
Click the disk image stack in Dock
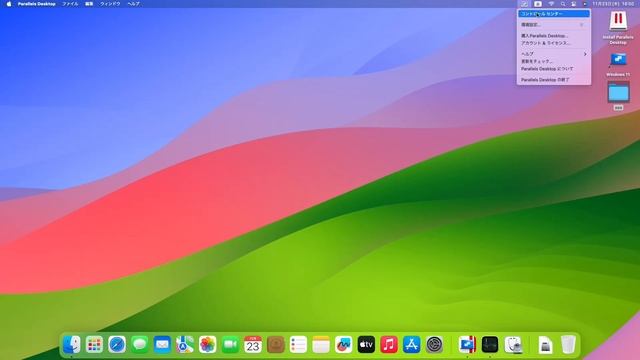545,345
